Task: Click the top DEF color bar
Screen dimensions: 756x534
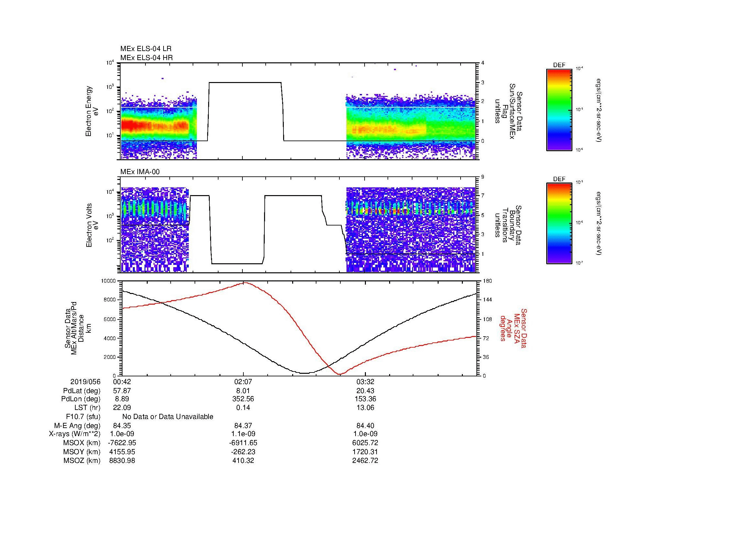Action: [x=559, y=110]
